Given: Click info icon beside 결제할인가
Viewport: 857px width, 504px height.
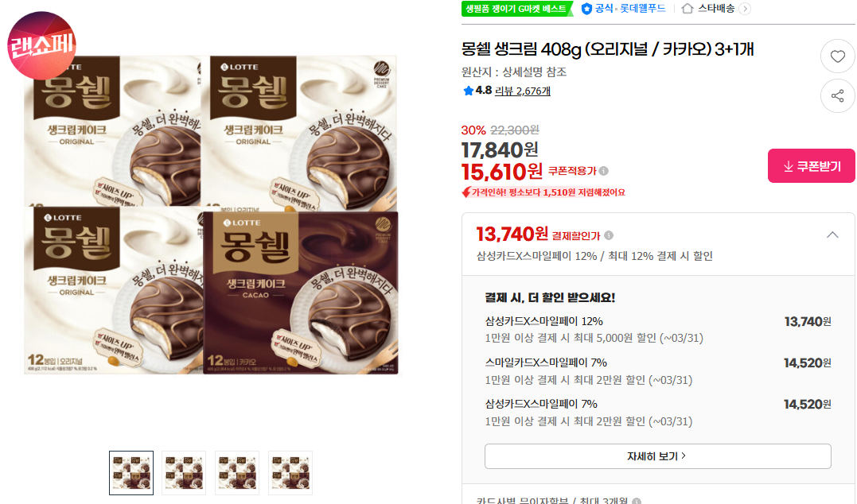Looking at the screenshot, I should tap(609, 235).
